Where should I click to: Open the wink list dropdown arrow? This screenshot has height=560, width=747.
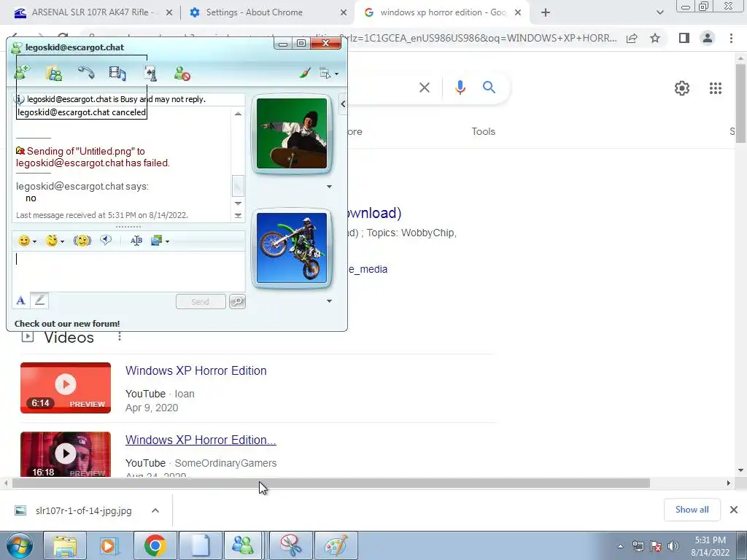pos(62,241)
